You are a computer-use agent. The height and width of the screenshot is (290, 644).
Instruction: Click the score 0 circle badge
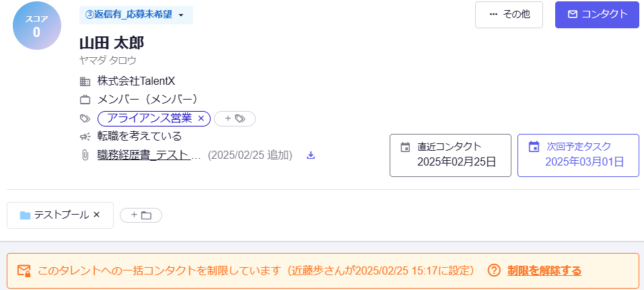pyautogui.click(x=37, y=26)
